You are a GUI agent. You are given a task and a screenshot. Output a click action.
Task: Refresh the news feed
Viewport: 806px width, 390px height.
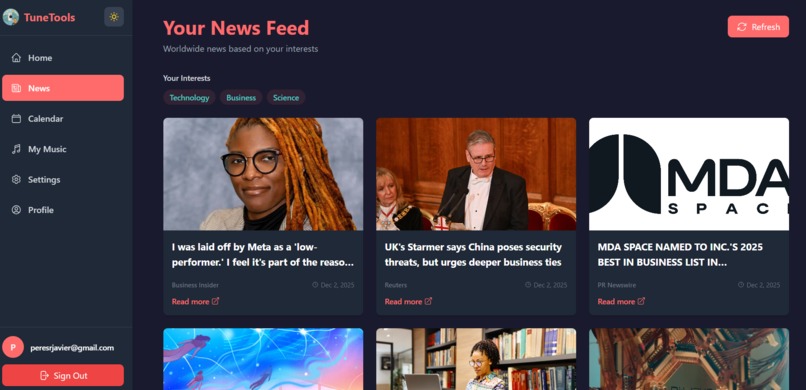click(x=758, y=27)
